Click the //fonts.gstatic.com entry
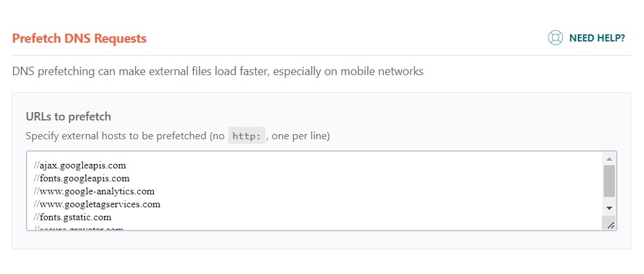This screenshot has height=274, width=644. [72, 217]
